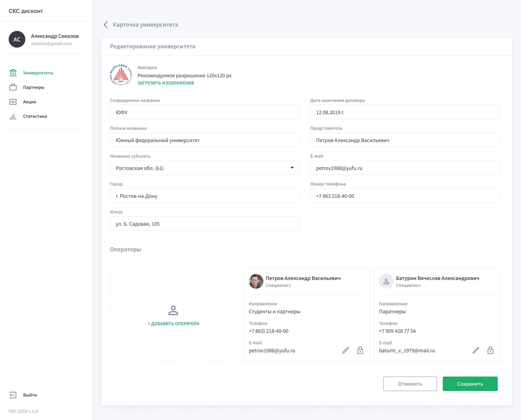This screenshot has height=420, width=521.
Task: Go to Статистика section
Action: click(x=35, y=116)
